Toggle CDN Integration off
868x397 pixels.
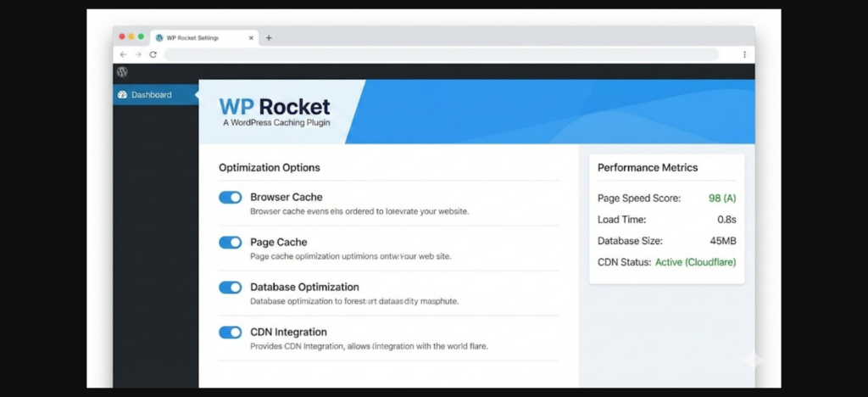click(x=231, y=332)
